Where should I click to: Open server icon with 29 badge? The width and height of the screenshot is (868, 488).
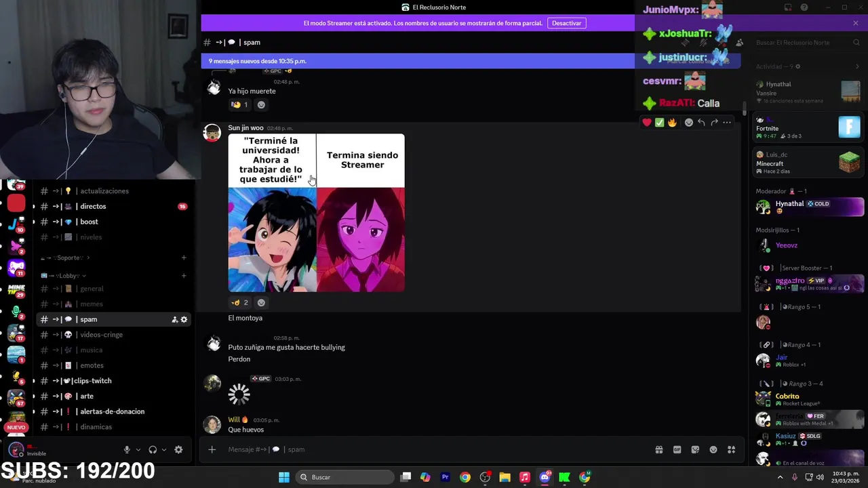[x=16, y=290]
